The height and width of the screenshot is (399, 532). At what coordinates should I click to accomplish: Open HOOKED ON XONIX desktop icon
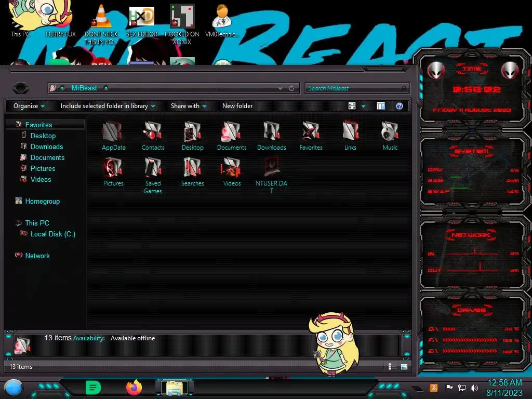pos(182,24)
